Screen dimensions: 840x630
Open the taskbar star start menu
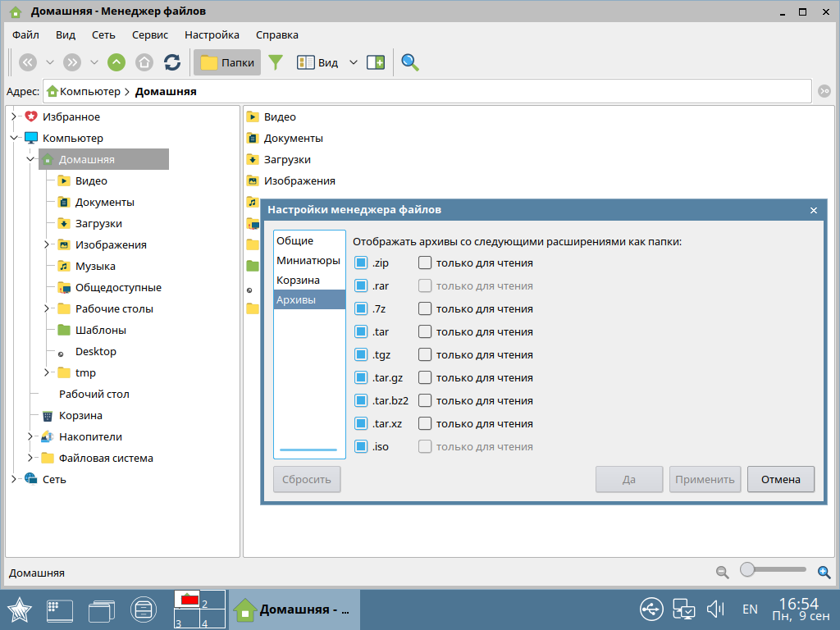point(20,609)
